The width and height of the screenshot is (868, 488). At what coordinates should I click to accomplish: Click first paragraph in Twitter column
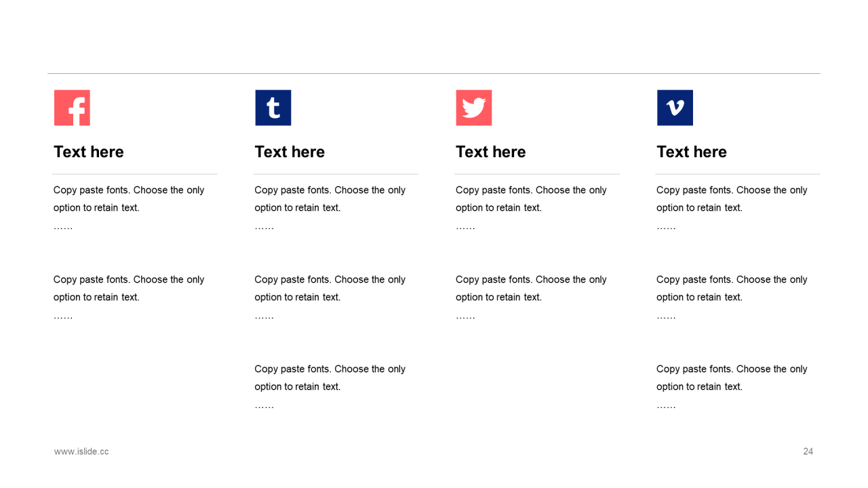(531, 207)
